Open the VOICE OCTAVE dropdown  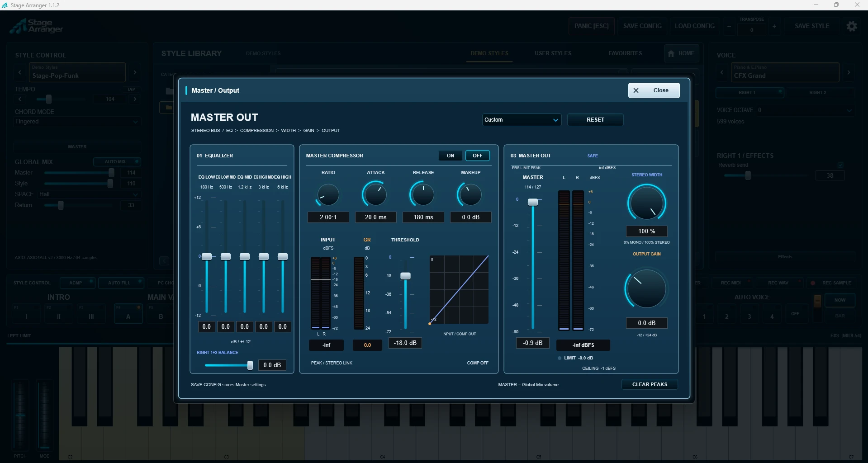click(x=805, y=110)
